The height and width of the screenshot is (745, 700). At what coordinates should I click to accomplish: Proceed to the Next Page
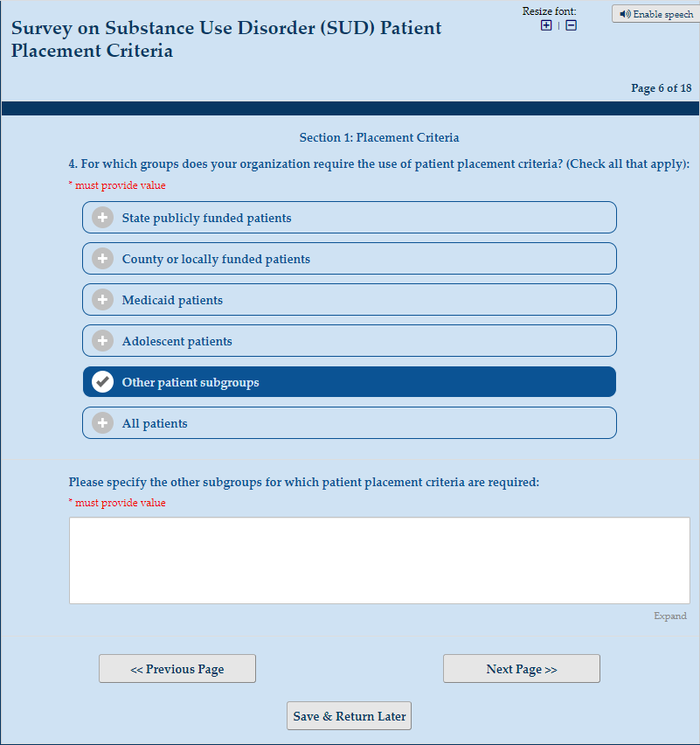click(x=522, y=669)
